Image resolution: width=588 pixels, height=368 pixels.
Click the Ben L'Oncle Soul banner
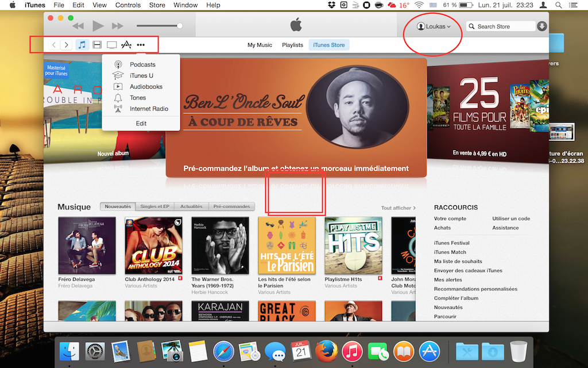296,117
